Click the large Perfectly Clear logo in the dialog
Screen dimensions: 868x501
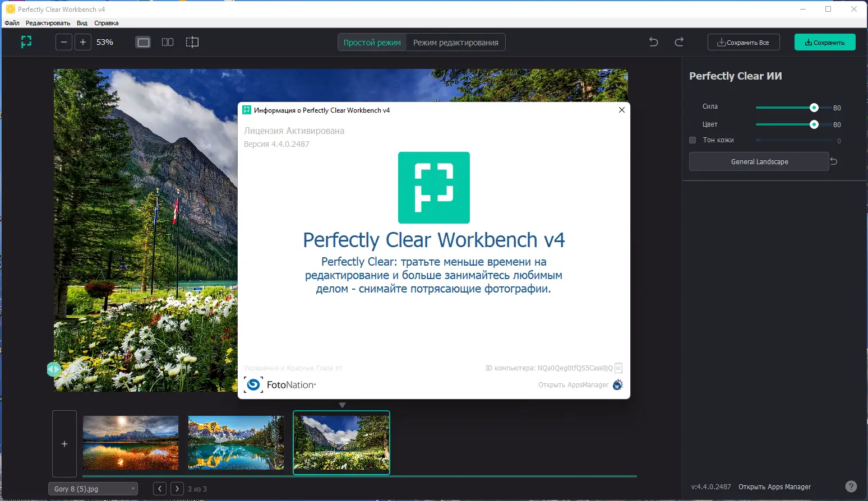tap(434, 188)
